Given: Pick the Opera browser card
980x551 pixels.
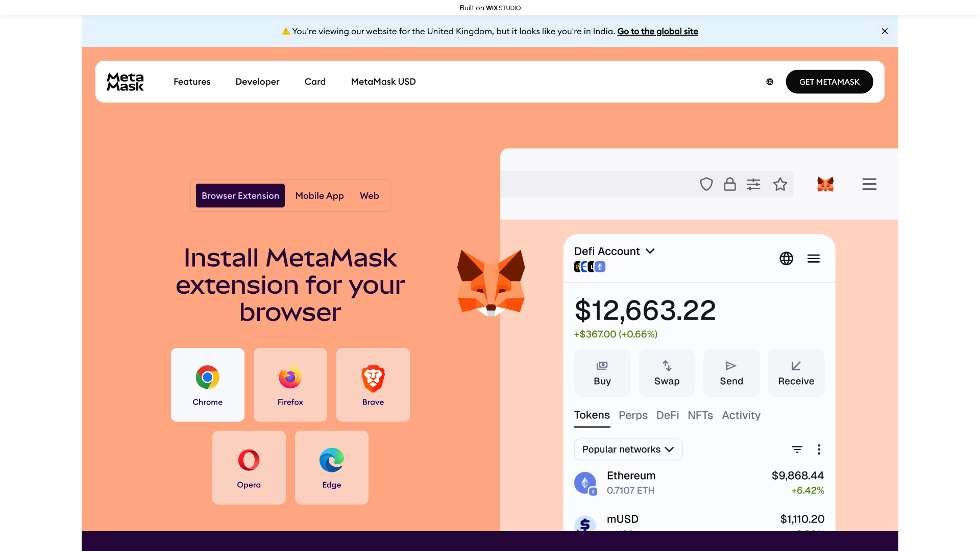Looking at the screenshot, I should click(x=249, y=467).
